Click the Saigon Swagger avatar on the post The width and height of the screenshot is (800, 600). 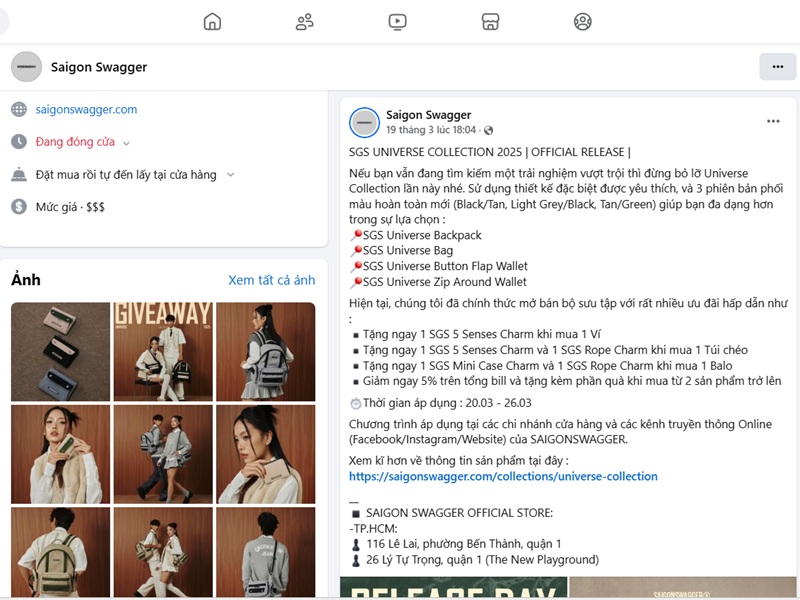pos(364,122)
